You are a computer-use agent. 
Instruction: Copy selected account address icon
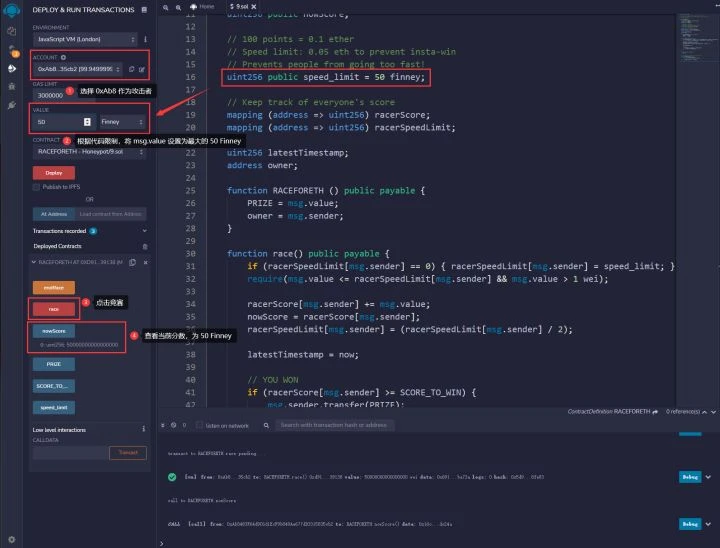pos(132,69)
